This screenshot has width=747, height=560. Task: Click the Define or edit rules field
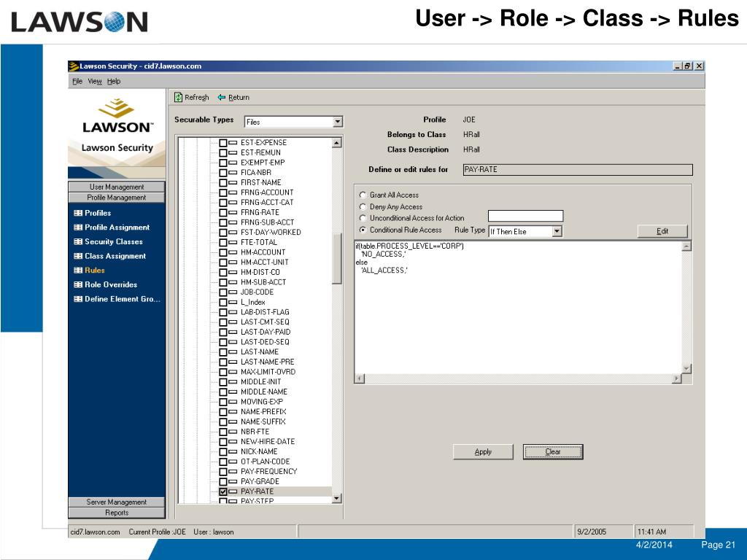pos(578,169)
